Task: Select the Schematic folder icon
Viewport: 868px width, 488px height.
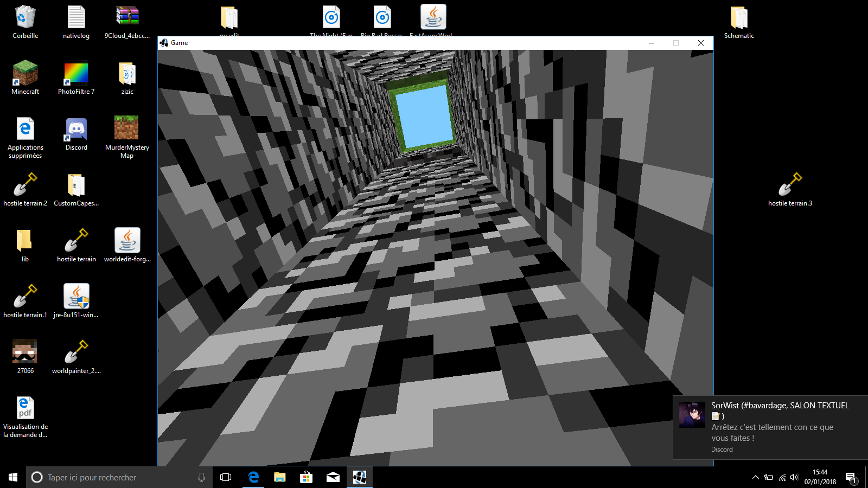Action: pos(739,17)
